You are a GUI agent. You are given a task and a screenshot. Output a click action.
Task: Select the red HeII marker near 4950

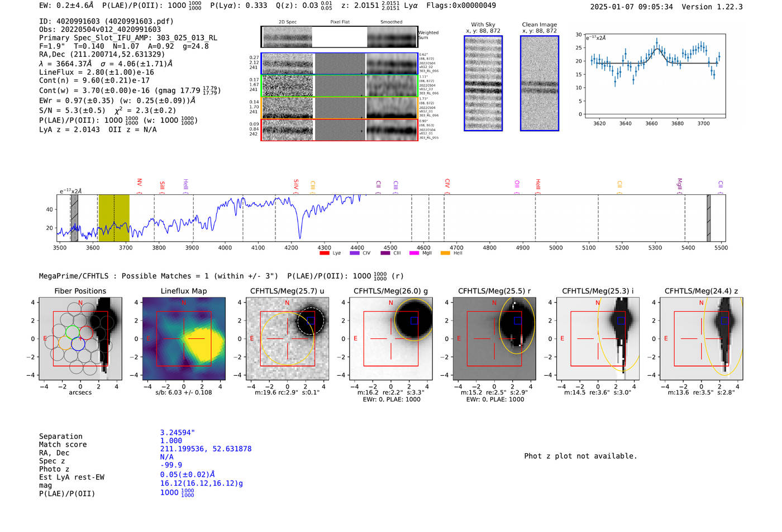(538, 186)
